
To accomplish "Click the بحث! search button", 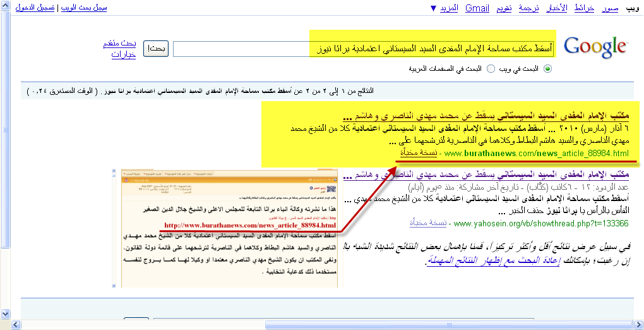I will click(x=156, y=49).
